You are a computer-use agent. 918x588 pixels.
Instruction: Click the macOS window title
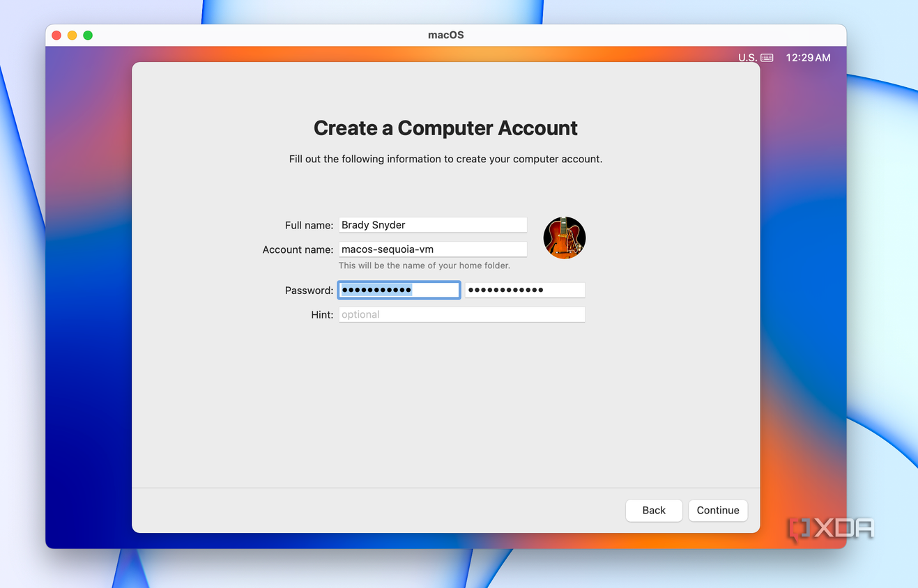pyautogui.click(x=445, y=35)
